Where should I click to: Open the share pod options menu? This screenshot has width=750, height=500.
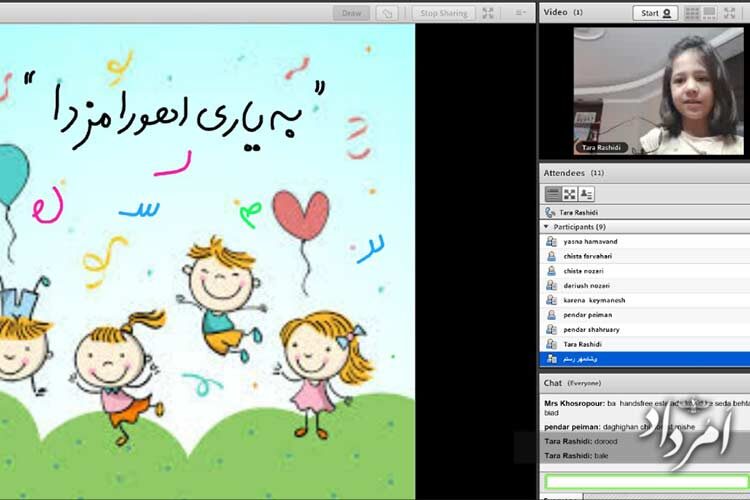coord(520,13)
